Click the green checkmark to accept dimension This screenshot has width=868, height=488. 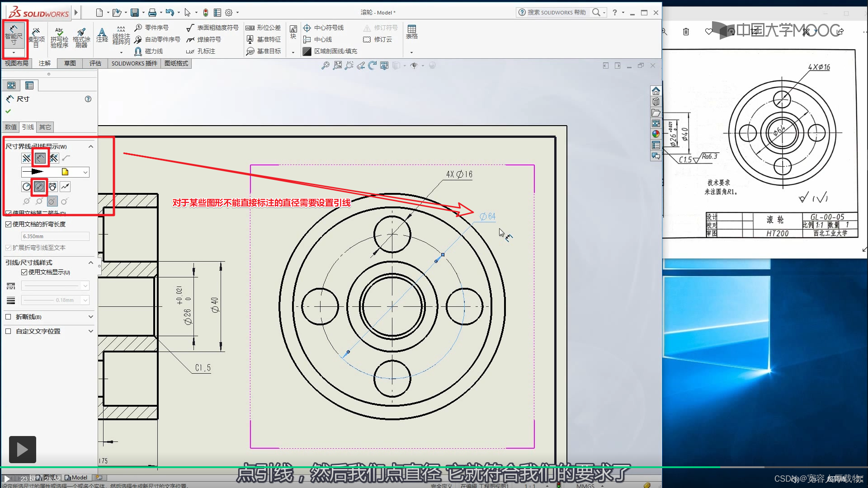coord(8,111)
